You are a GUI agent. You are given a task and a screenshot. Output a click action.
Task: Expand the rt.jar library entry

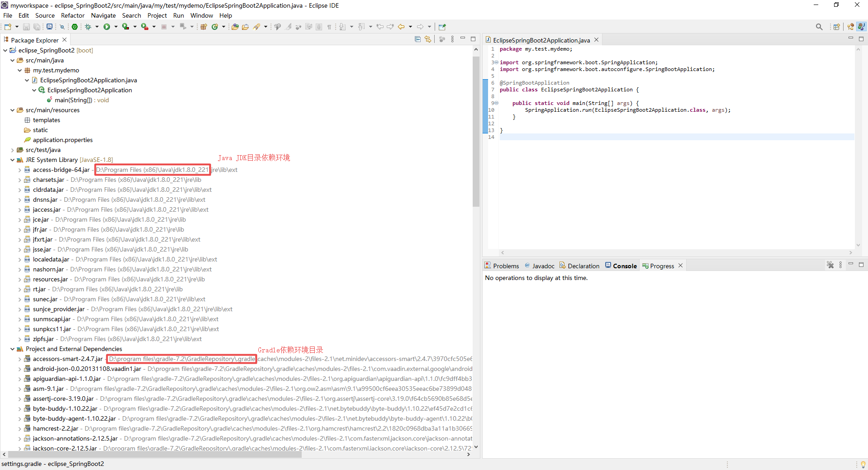click(x=19, y=290)
